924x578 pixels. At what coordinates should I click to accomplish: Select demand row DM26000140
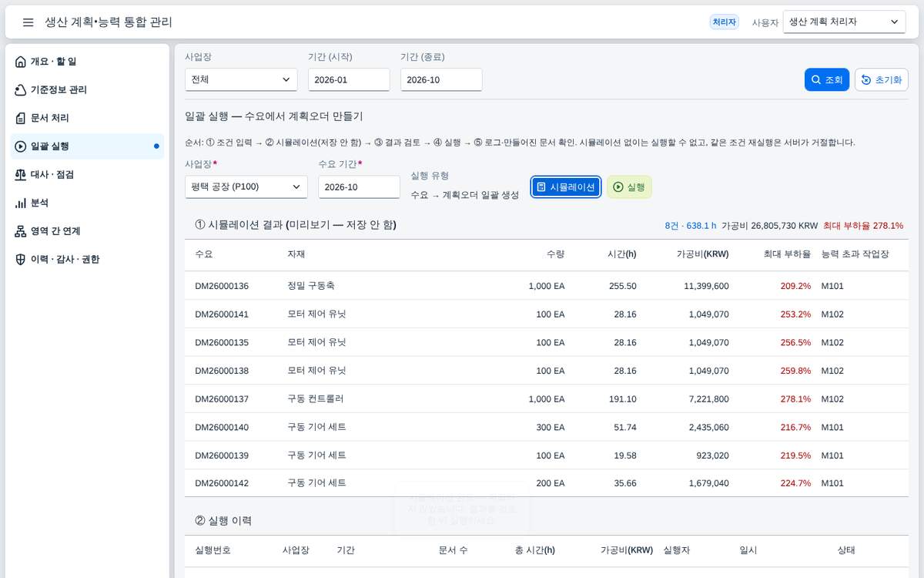(547, 427)
